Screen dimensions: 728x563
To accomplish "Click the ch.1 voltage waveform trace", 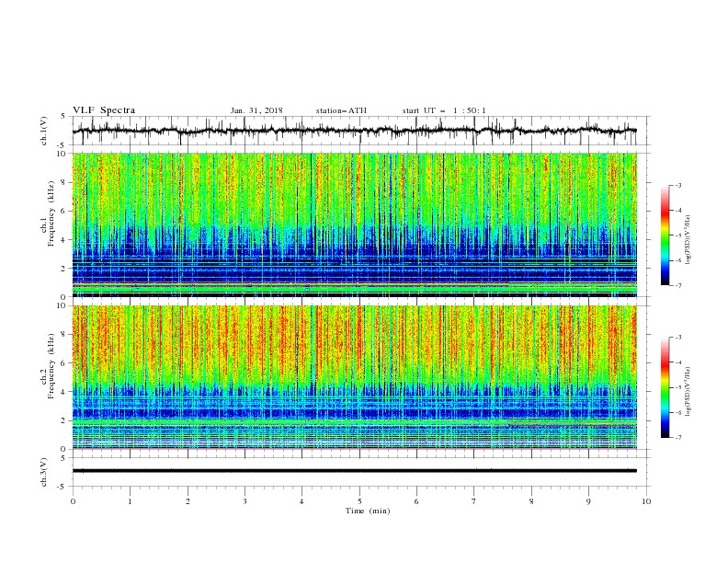I will click(x=354, y=131).
